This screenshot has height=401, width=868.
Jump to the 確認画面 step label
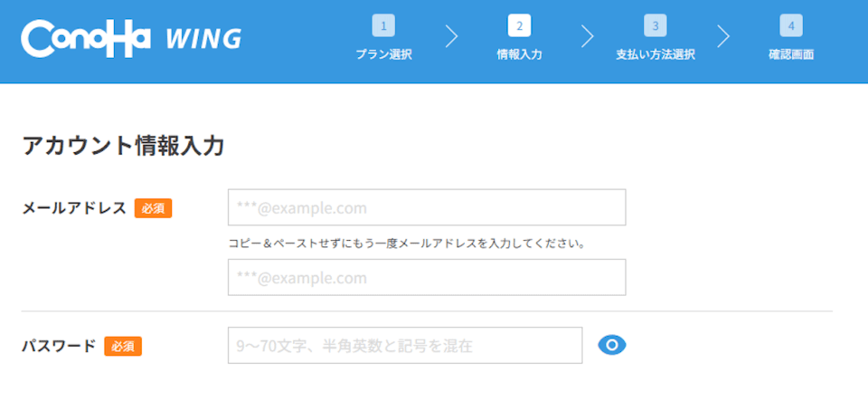(x=790, y=54)
